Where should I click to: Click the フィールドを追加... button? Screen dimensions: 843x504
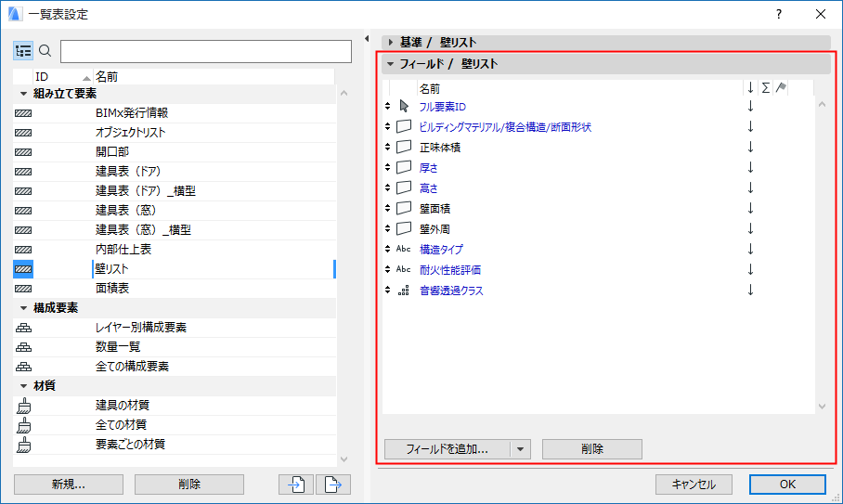447,449
